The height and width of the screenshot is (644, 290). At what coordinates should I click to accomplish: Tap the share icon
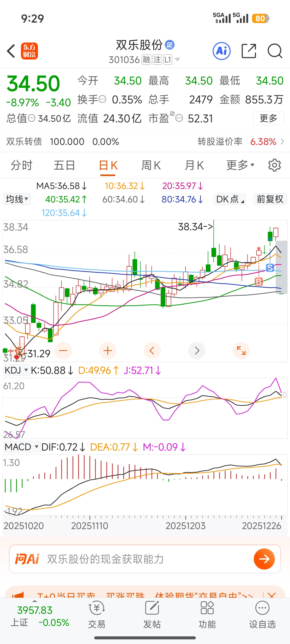coord(249,51)
